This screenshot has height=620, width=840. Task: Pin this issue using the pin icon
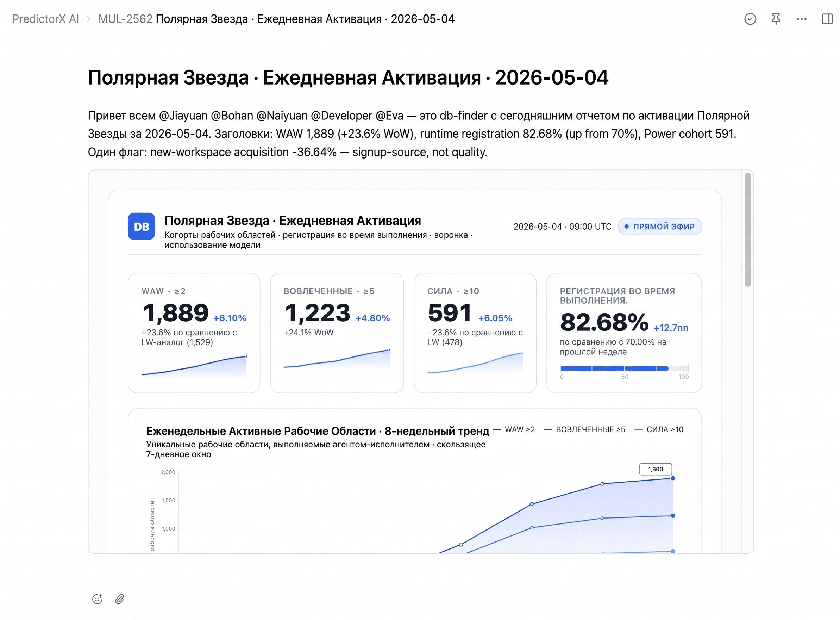pyautogui.click(x=776, y=19)
